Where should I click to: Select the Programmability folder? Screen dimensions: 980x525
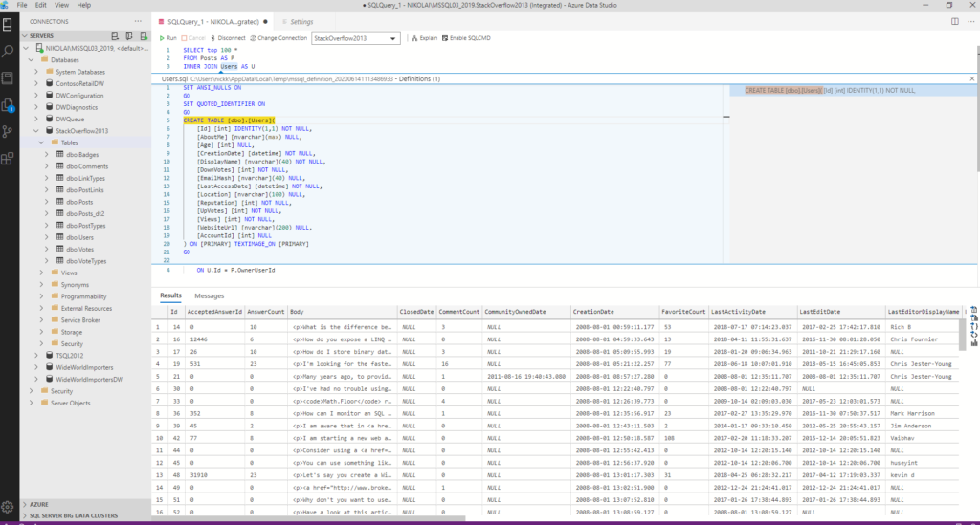click(x=85, y=296)
